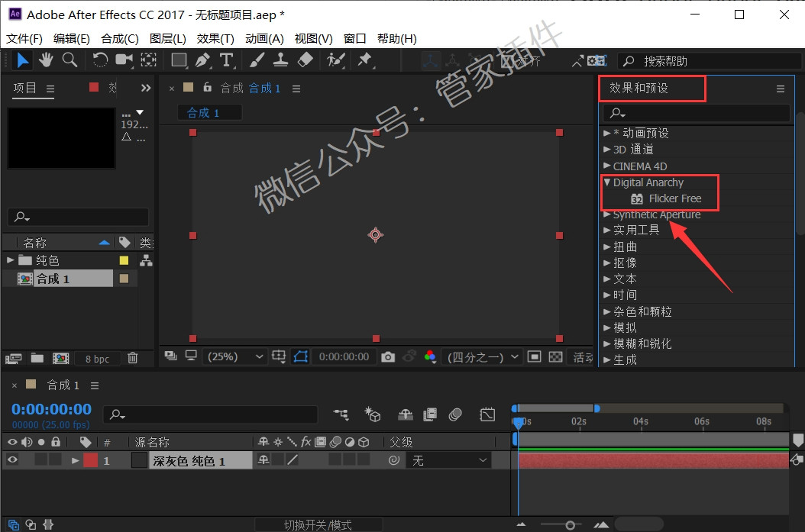This screenshot has width=805, height=532.
Task: Click the red label swatch of layer 1
Action: [x=90, y=460]
